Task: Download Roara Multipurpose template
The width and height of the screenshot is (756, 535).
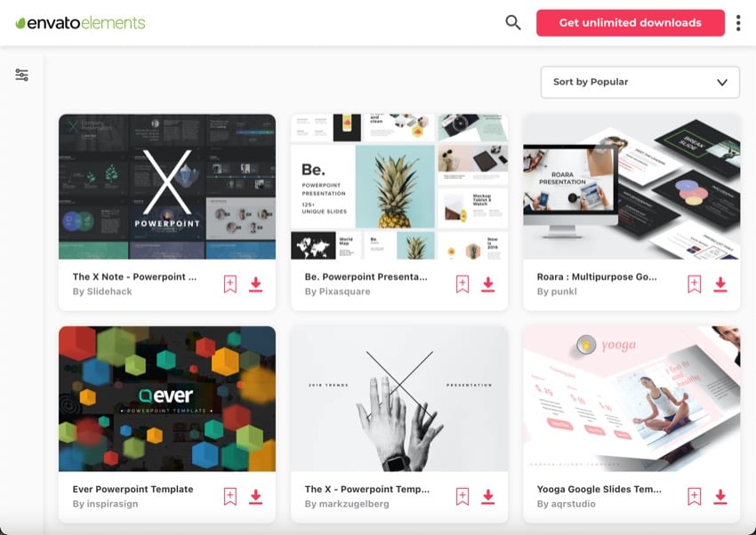Action: [x=720, y=284]
